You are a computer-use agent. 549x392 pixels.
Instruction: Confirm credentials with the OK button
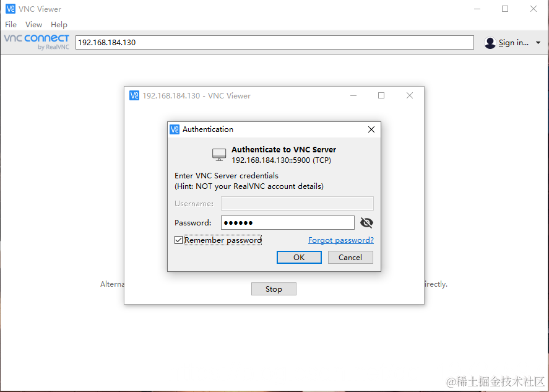click(x=299, y=258)
